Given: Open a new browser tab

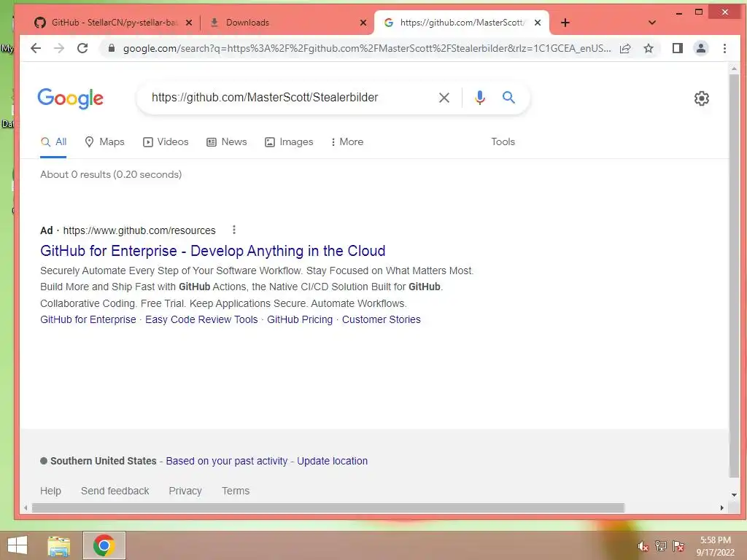Looking at the screenshot, I should 565,23.
